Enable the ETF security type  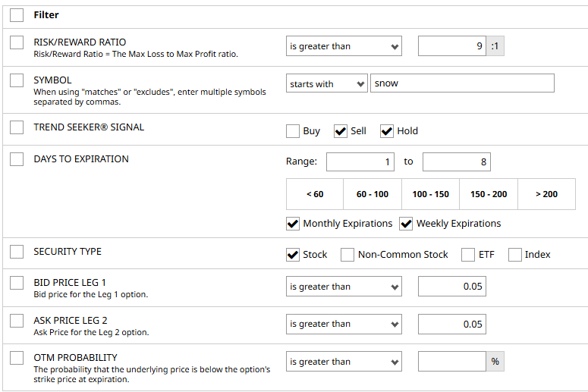(x=468, y=255)
